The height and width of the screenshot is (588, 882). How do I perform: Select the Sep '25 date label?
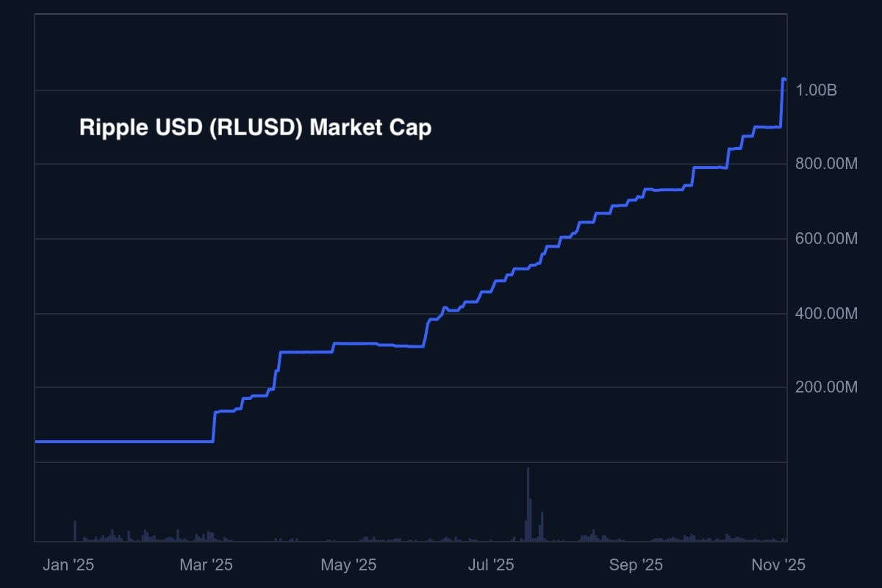point(636,565)
